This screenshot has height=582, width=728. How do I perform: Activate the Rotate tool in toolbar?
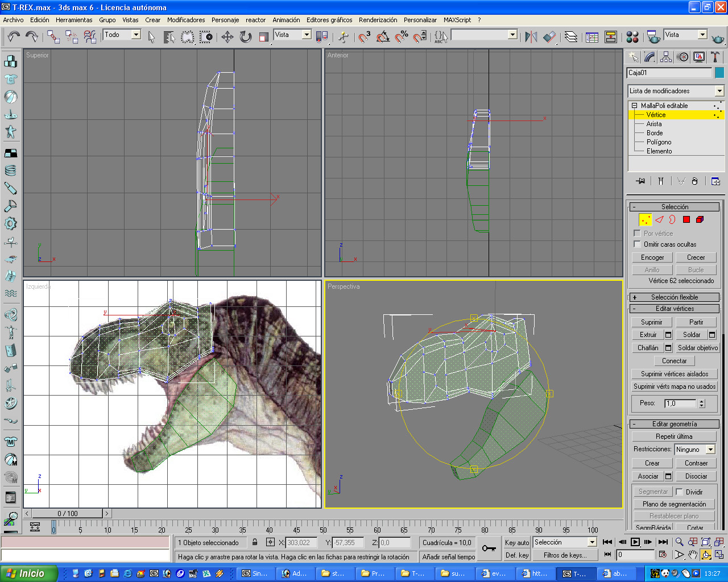coord(245,37)
